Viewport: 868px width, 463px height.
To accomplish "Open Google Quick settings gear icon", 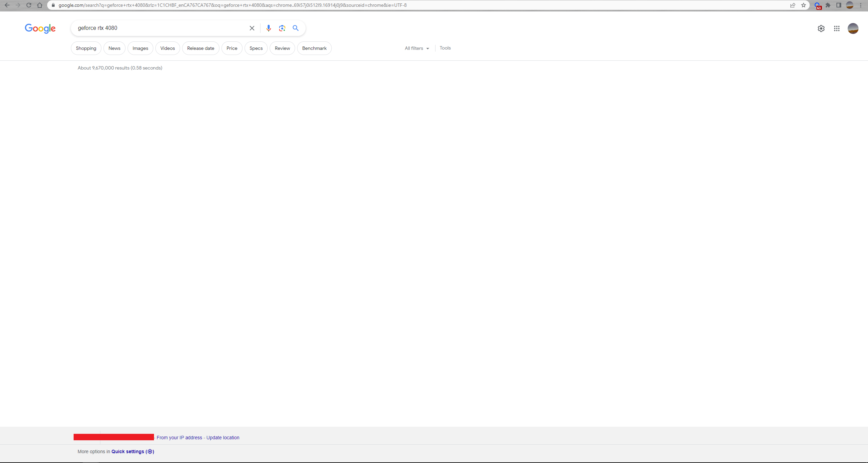I will pos(821,28).
